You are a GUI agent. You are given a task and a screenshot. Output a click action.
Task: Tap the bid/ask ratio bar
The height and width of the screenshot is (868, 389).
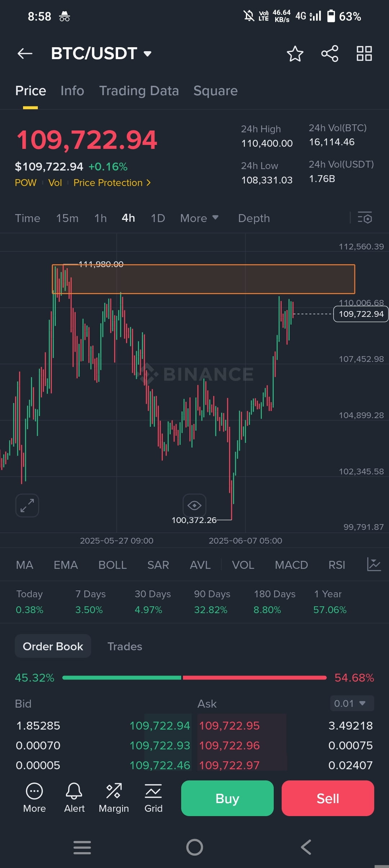coord(194,678)
